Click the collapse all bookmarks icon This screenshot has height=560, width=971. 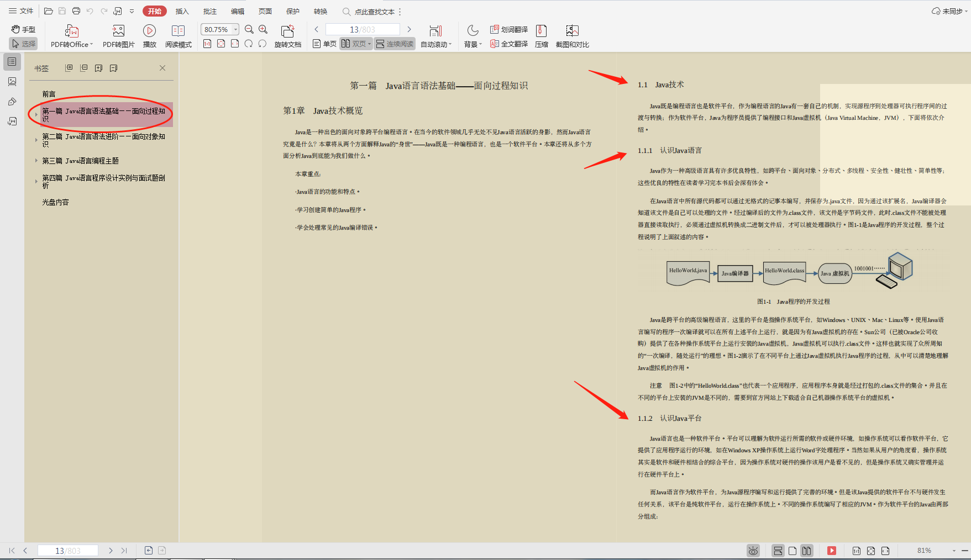[x=83, y=68]
